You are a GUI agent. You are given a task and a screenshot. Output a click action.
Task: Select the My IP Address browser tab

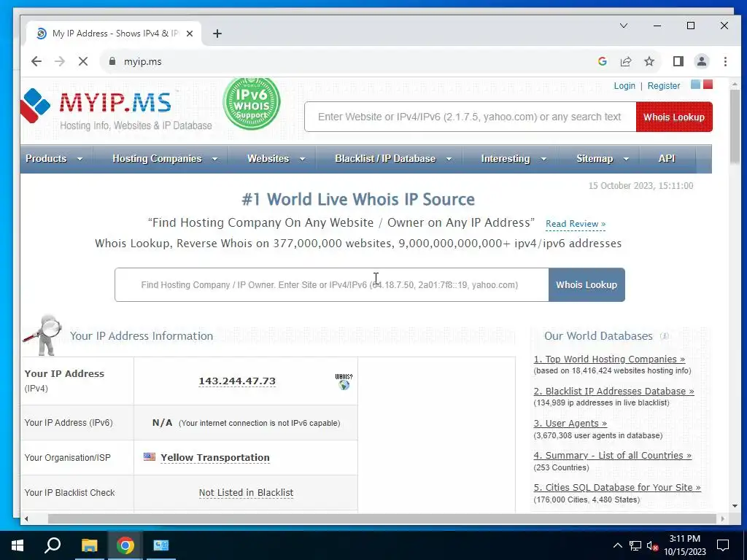[115, 34]
